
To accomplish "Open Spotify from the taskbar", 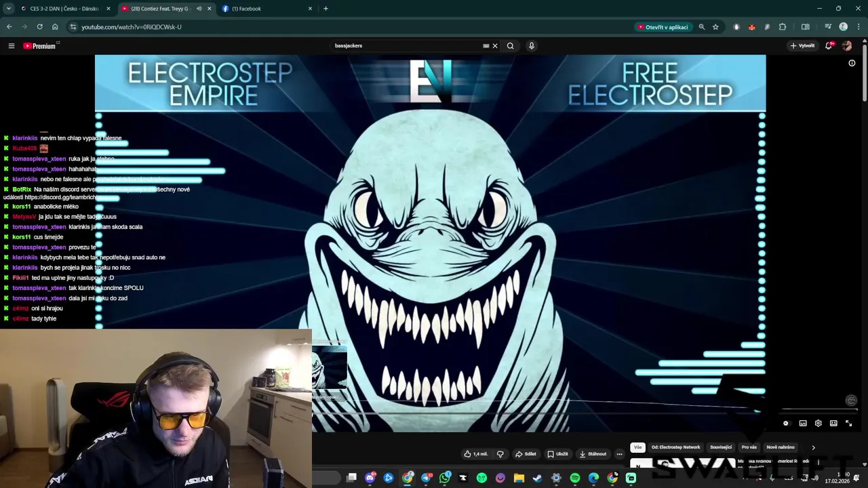I will (x=575, y=478).
